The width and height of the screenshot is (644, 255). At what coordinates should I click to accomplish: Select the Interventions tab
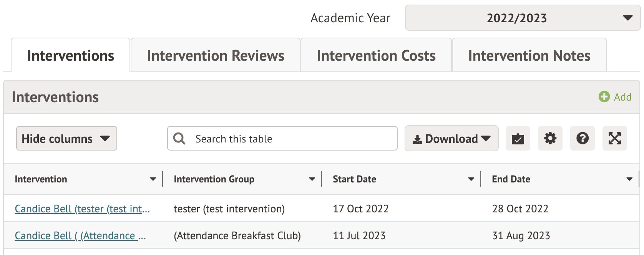tap(71, 56)
